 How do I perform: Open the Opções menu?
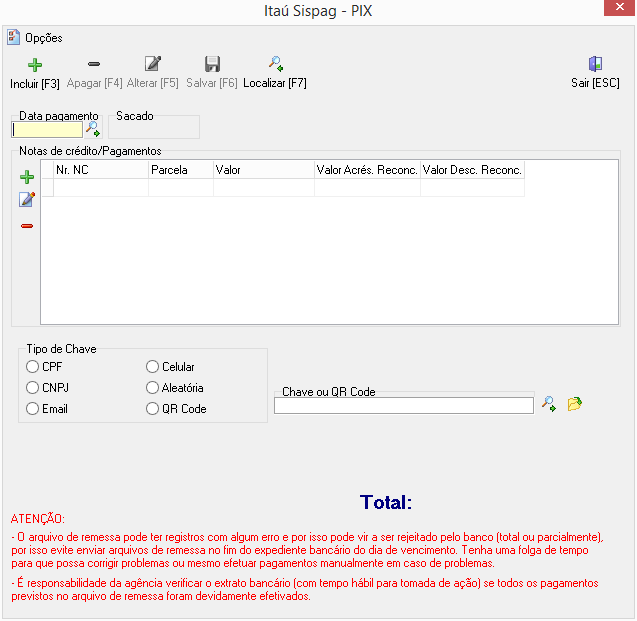pyautogui.click(x=43, y=38)
